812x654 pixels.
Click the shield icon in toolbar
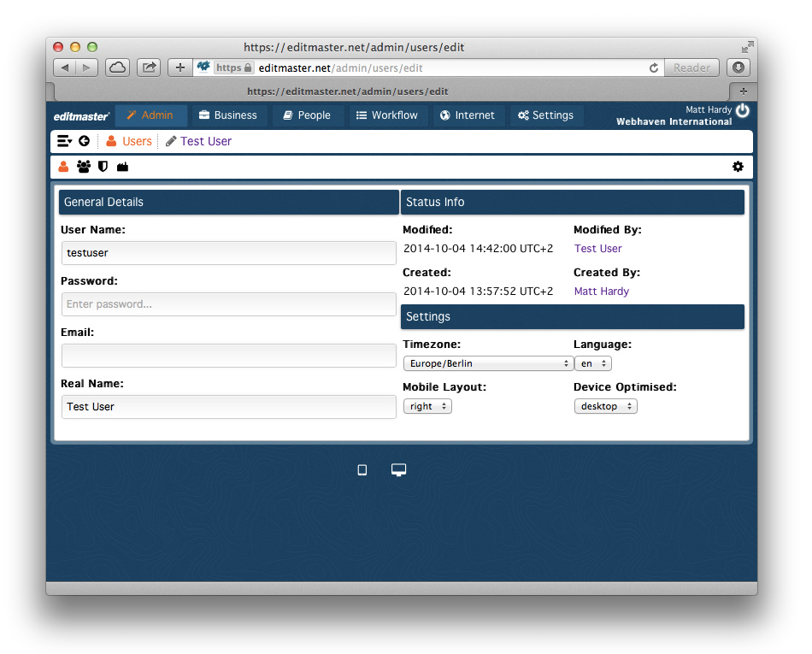tap(103, 167)
